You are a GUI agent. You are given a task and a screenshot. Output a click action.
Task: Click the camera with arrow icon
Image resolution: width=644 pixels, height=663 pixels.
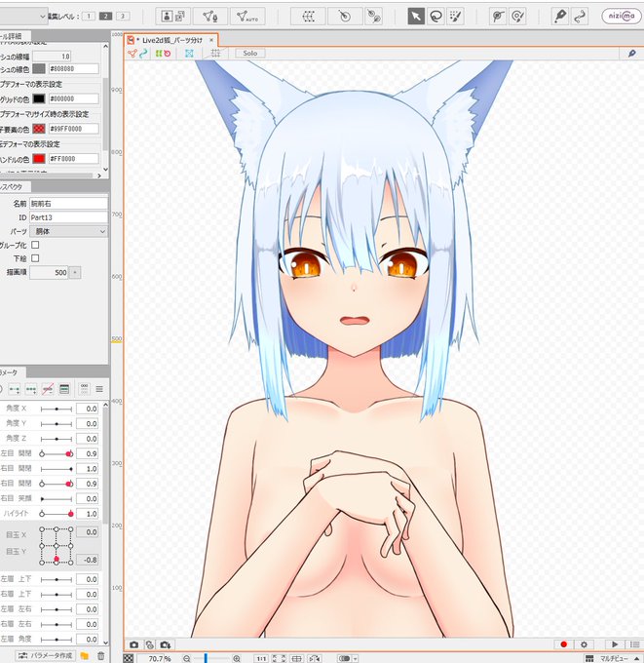(x=166, y=644)
